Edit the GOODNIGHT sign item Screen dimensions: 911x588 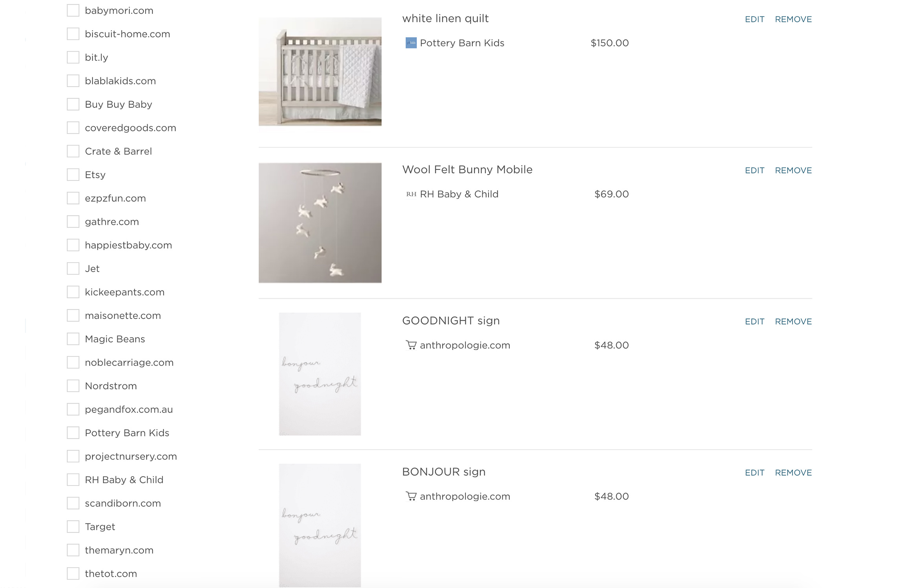pos(754,321)
